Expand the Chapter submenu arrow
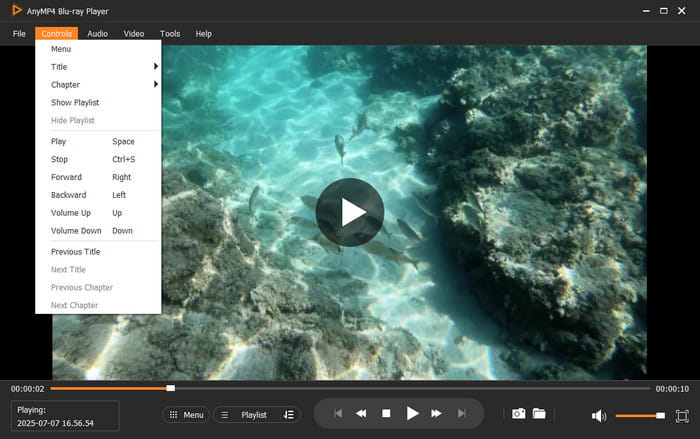700x439 pixels. point(155,84)
